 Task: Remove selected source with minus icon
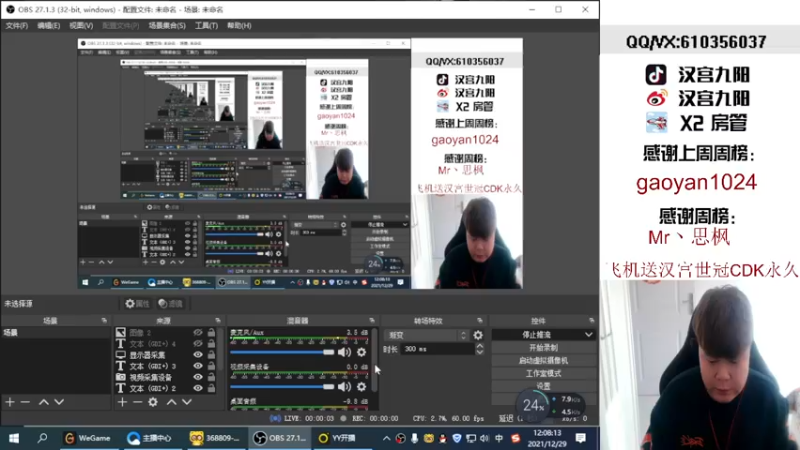[x=137, y=402]
